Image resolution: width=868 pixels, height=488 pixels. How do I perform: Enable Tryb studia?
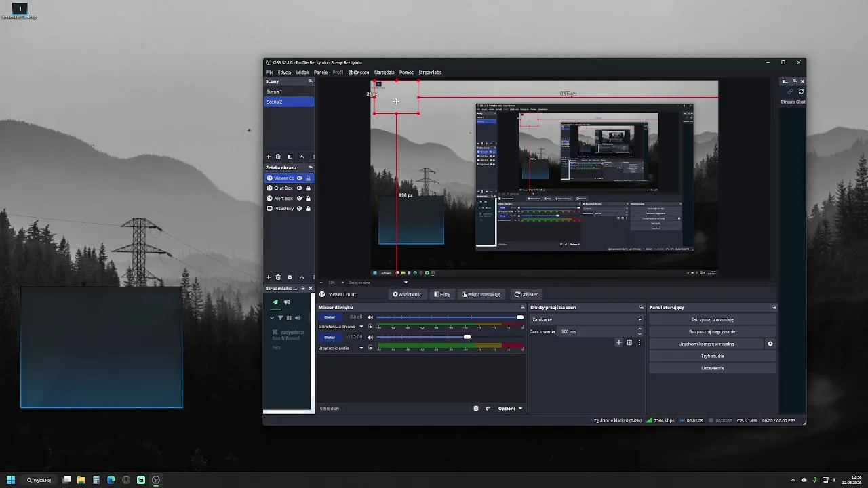(712, 356)
